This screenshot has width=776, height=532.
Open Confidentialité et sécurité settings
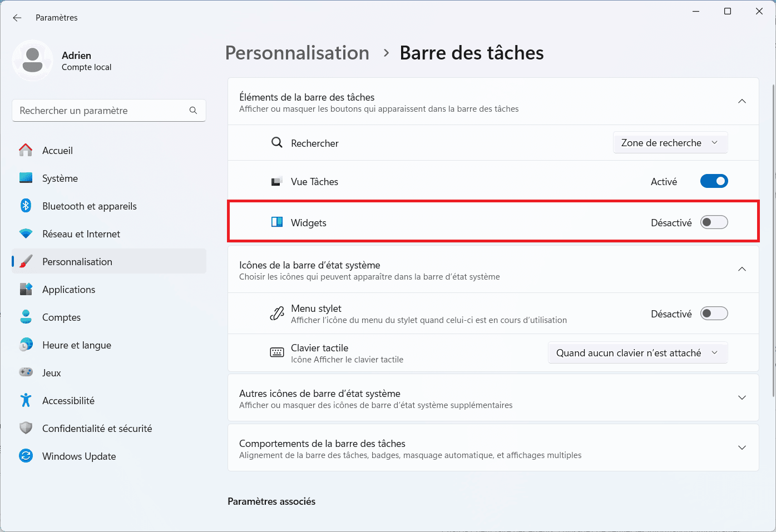click(109, 428)
